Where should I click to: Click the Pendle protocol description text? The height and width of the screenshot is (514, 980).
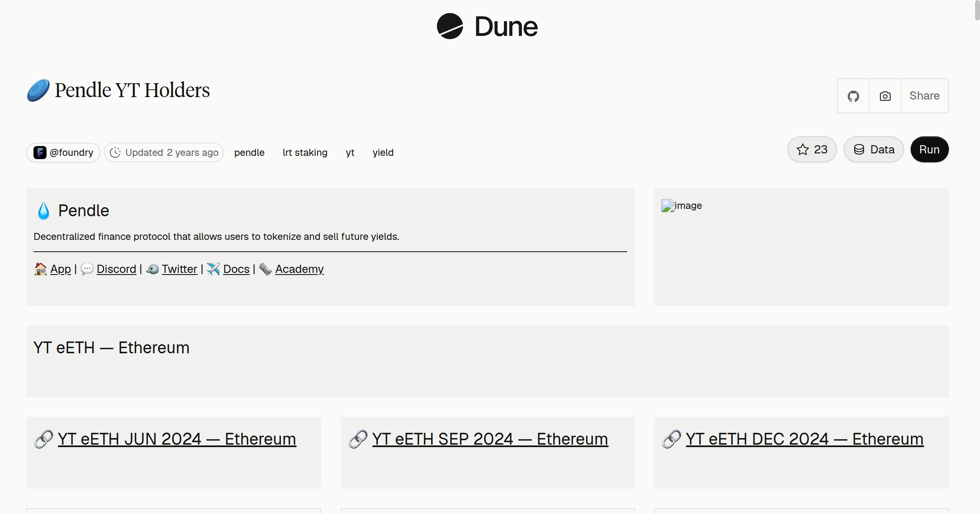pyautogui.click(x=216, y=237)
